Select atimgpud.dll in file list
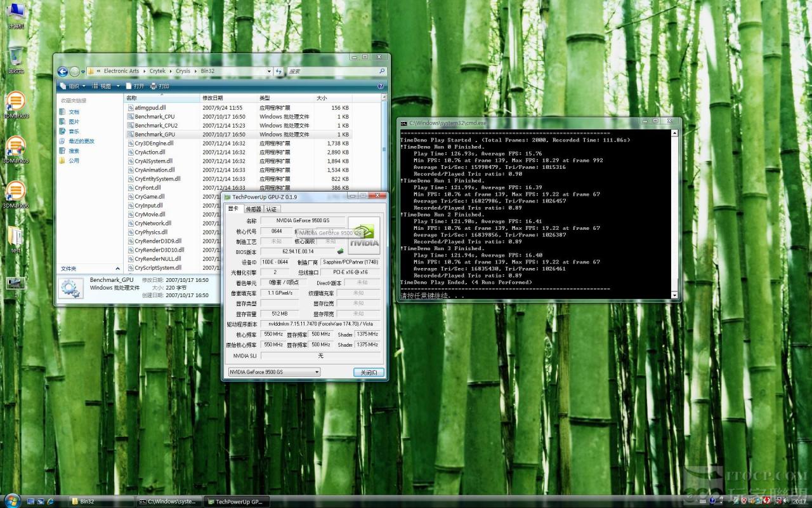 (238, 108)
